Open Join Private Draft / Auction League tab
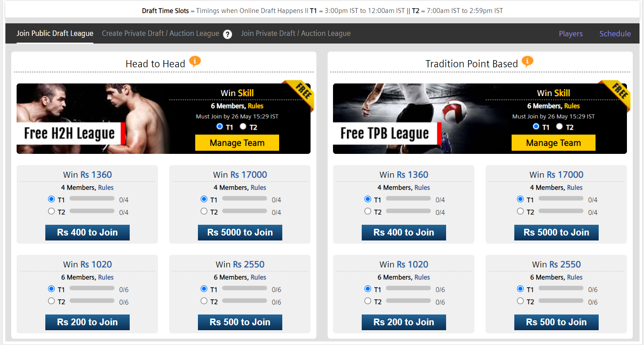 (296, 33)
